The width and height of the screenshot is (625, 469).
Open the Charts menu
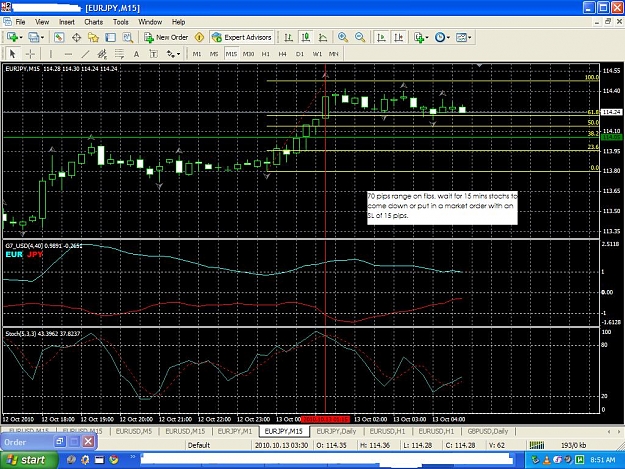pyautogui.click(x=94, y=22)
